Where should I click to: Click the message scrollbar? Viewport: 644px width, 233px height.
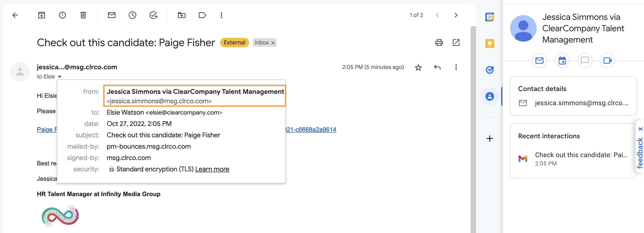473,129
